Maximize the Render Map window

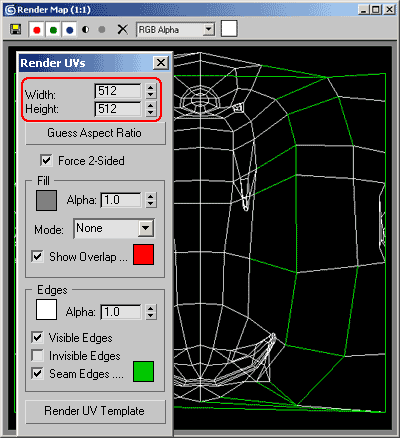pos(375,10)
